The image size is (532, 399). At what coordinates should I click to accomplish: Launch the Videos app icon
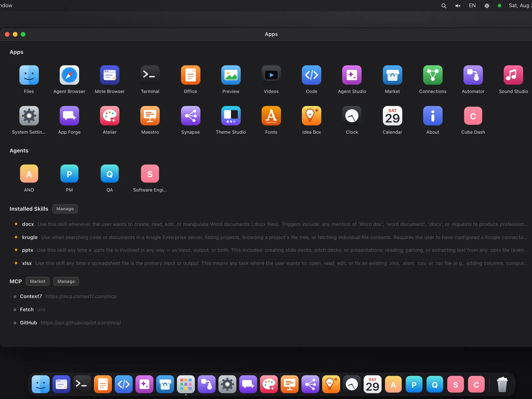coord(271,75)
